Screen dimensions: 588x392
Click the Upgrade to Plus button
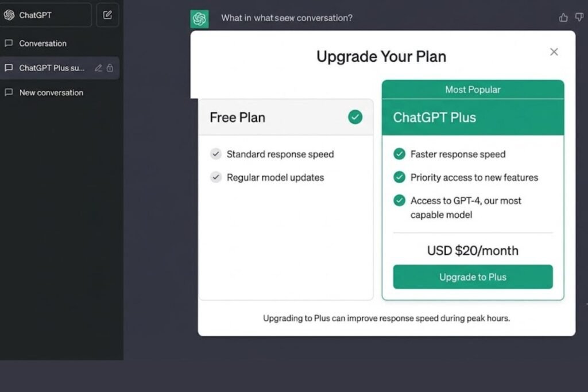point(473,277)
